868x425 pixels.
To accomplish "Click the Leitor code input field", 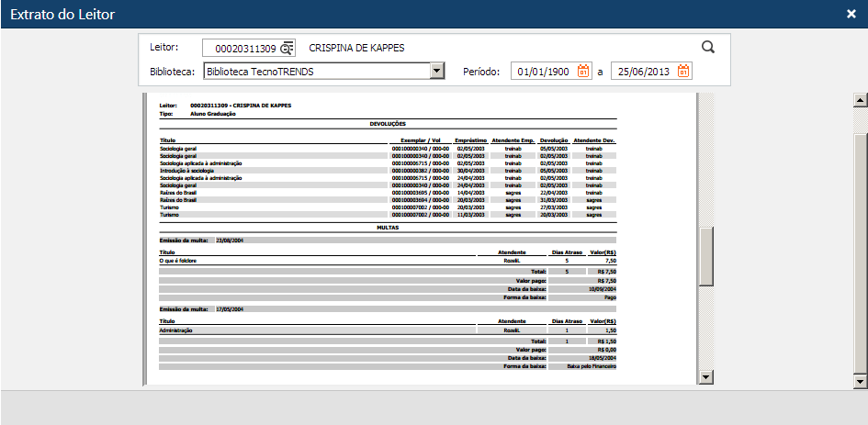I will (x=241, y=49).
